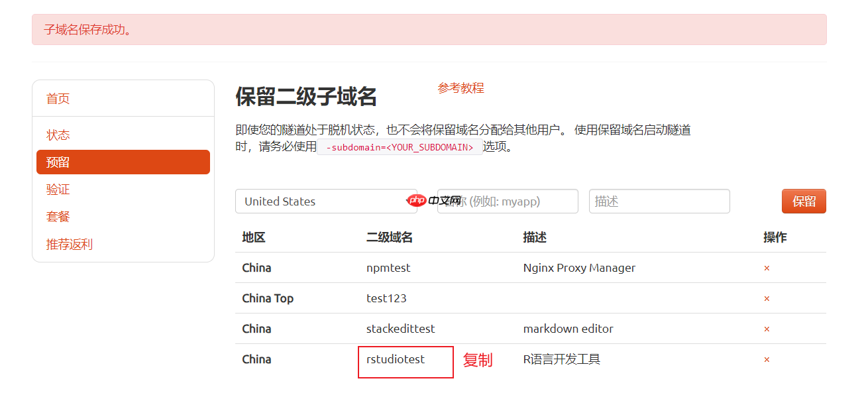Click the -subdomain=<YOUR_SUBDOMAIN> code snippet

[399, 148]
